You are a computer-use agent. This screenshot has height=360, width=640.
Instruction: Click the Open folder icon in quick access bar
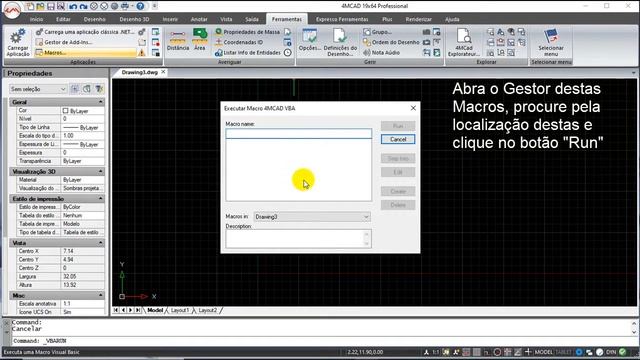(40, 6)
